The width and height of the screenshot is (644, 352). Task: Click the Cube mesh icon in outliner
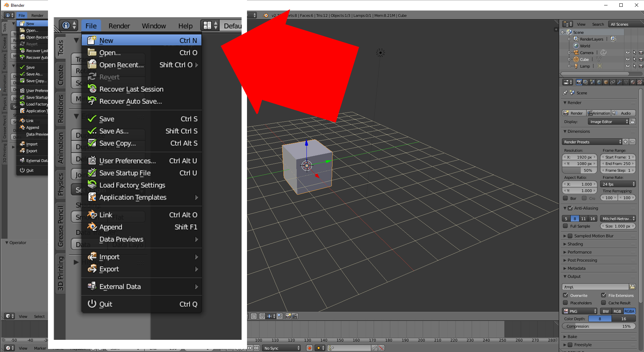click(576, 59)
